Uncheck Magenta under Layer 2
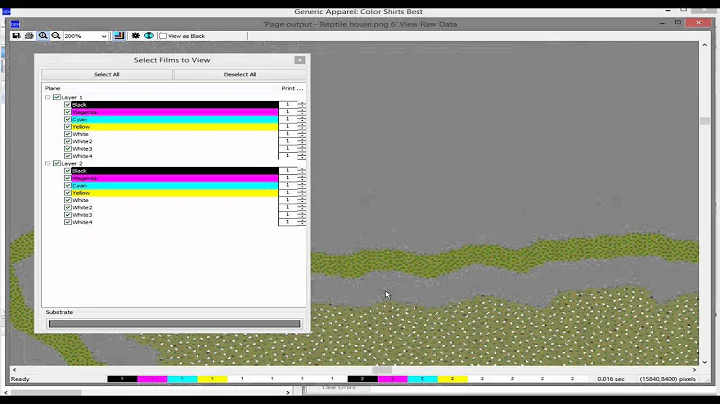Viewport: 720px width, 404px height. click(68, 178)
